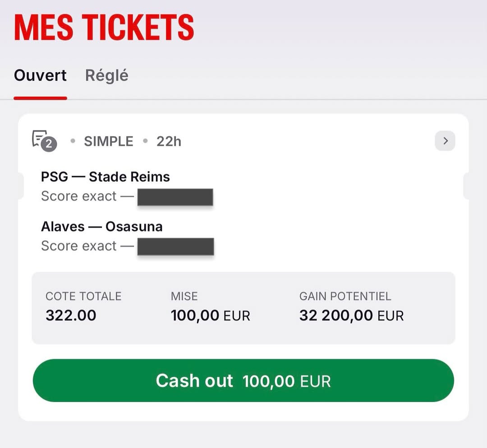Click the COTE TOTALE 322.00 value

[71, 315]
